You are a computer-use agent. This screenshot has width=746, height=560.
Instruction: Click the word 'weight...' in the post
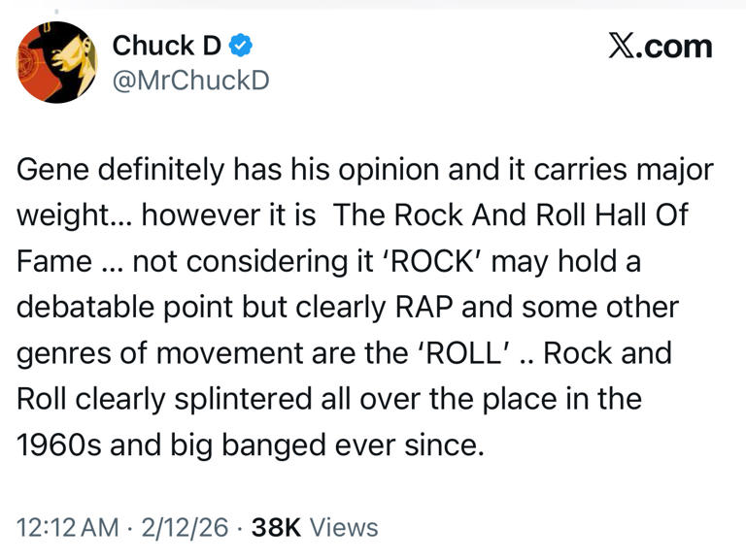[73, 216]
